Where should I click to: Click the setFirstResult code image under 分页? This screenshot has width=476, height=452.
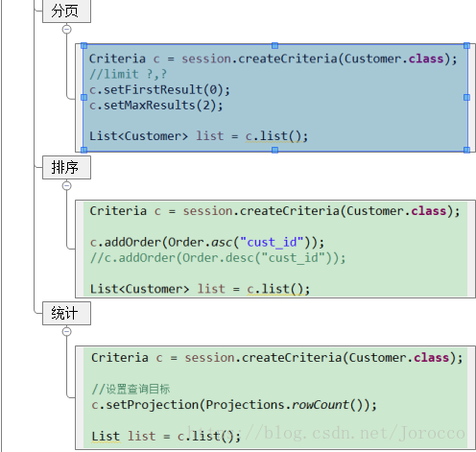click(275, 98)
